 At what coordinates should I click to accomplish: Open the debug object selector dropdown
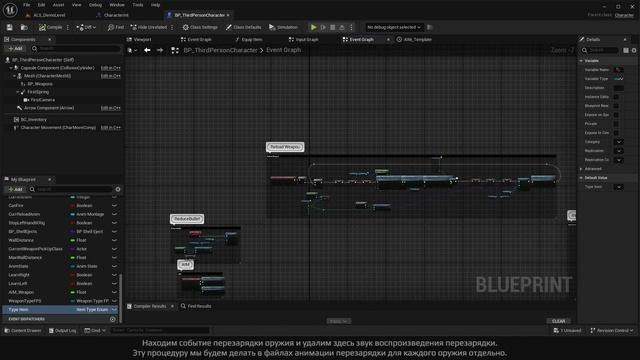pyautogui.click(x=393, y=27)
